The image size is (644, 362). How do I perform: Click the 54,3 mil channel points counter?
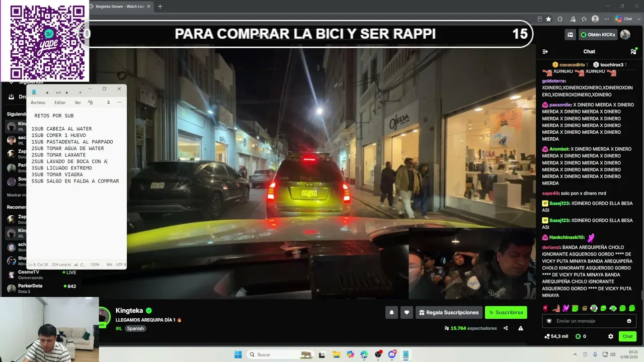pos(556,336)
